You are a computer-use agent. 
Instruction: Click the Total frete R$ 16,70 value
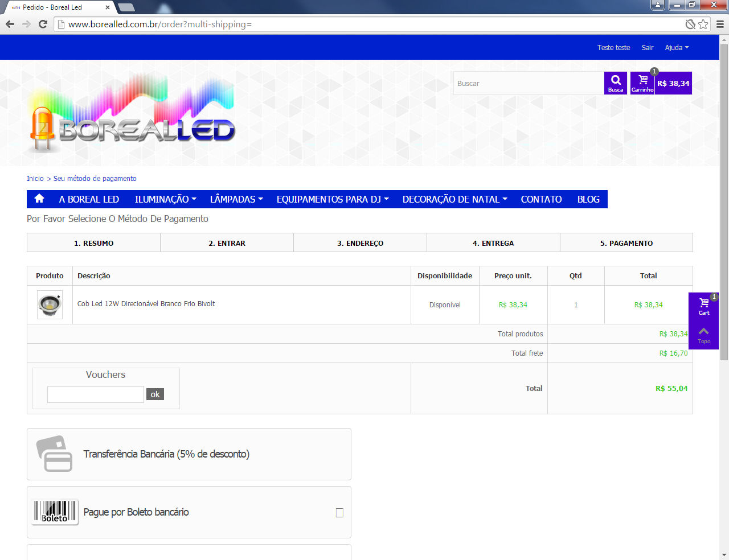point(673,353)
